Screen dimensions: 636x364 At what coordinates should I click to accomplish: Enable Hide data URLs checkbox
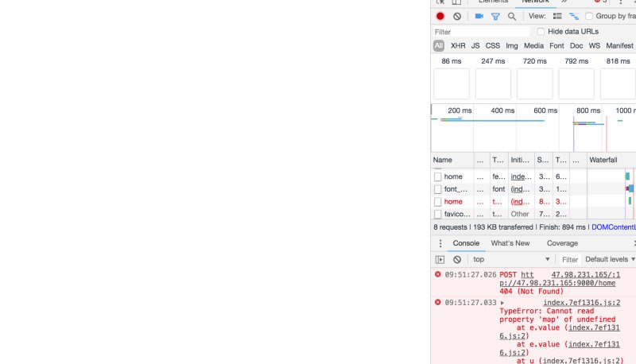(541, 32)
